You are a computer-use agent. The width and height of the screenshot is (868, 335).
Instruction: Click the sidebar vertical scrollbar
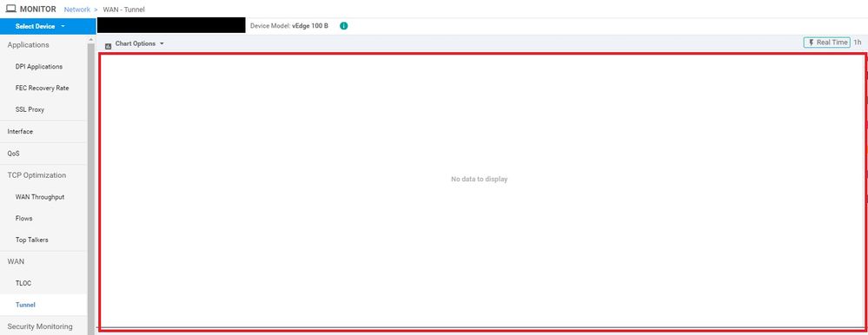click(90, 188)
